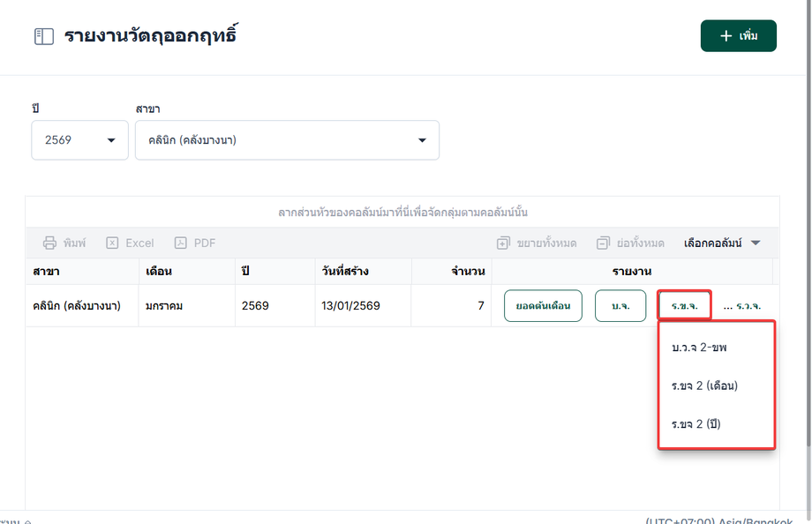This screenshot has height=524, width=812.
Task: Click the collapse all (ย่อทั้งหมด) icon
Action: [604, 243]
